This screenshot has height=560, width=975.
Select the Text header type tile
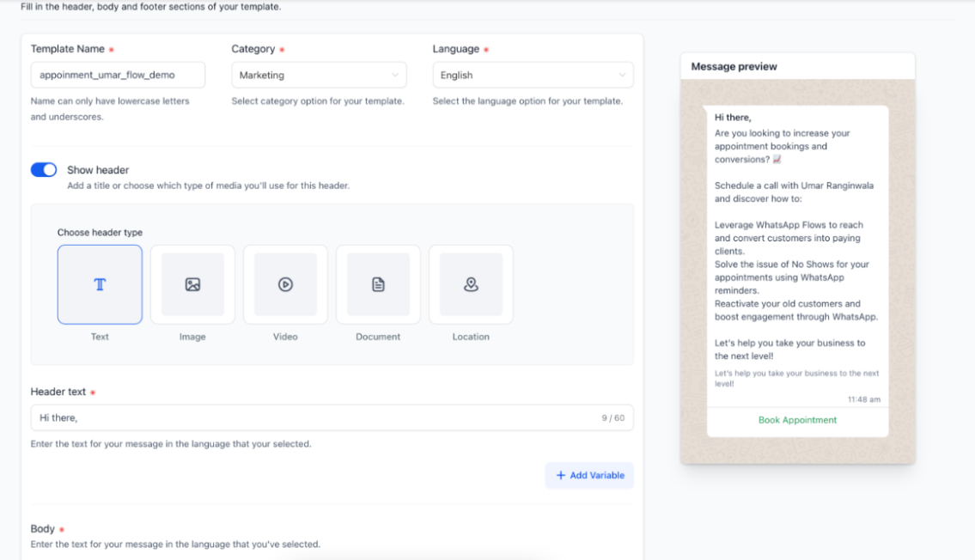pos(100,284)
